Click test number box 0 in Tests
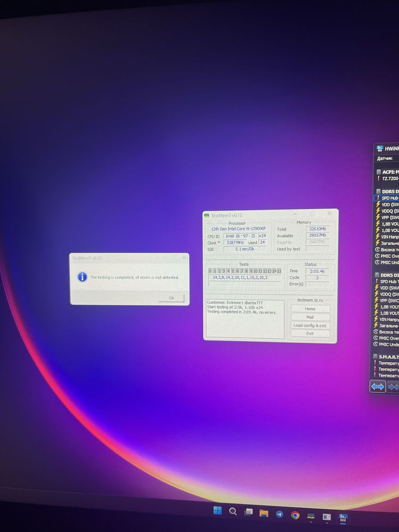The height and width of the screenshot is (532, 399). 210,271
